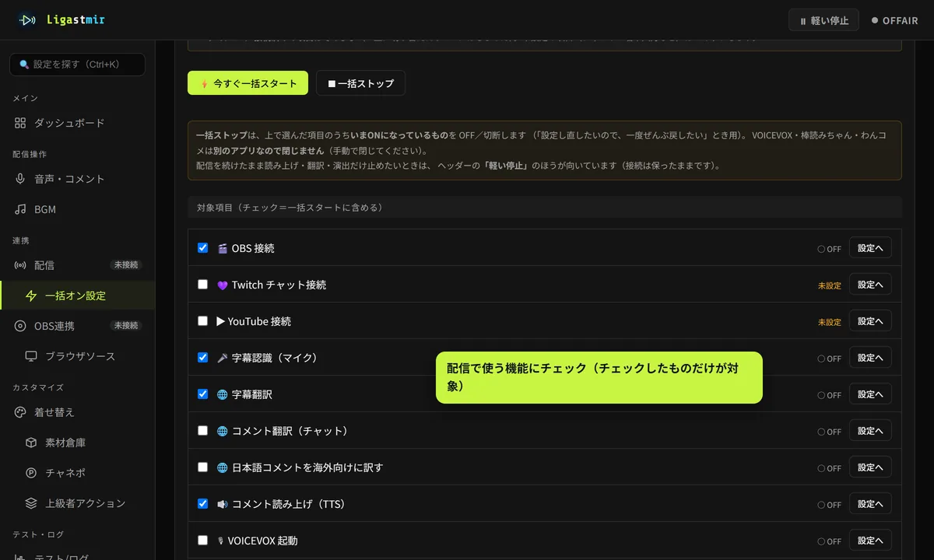Click the 未接続 badge beside OBS連携

coord(126,326)
